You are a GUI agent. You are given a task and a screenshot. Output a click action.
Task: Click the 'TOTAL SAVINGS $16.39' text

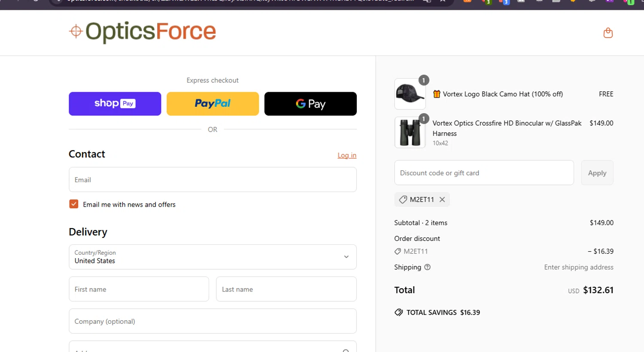tap(443, 313)
